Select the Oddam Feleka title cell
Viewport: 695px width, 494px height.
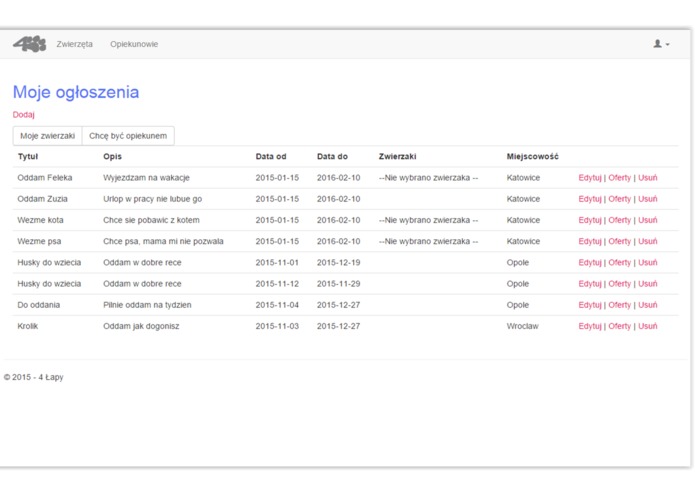tap(45, 178)
